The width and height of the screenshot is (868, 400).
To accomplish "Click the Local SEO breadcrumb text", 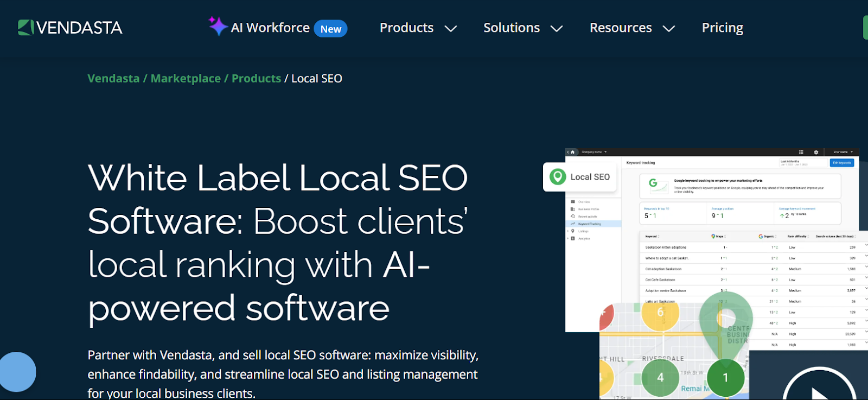I will (317, 79).
